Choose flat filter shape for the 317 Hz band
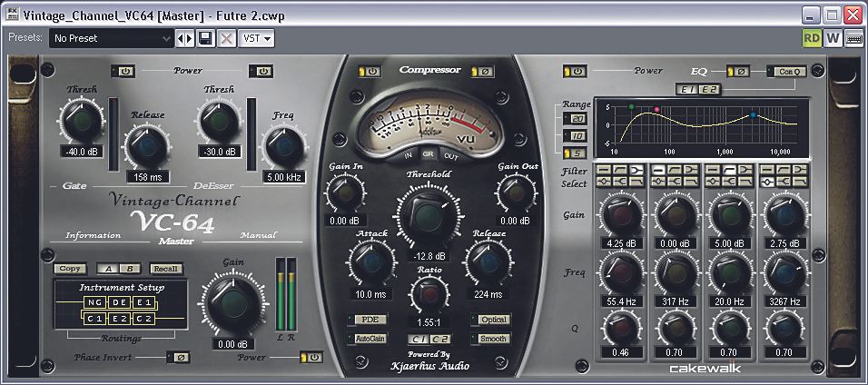The height and width of the screenshot is (385, 868). [x=658, y=170]
